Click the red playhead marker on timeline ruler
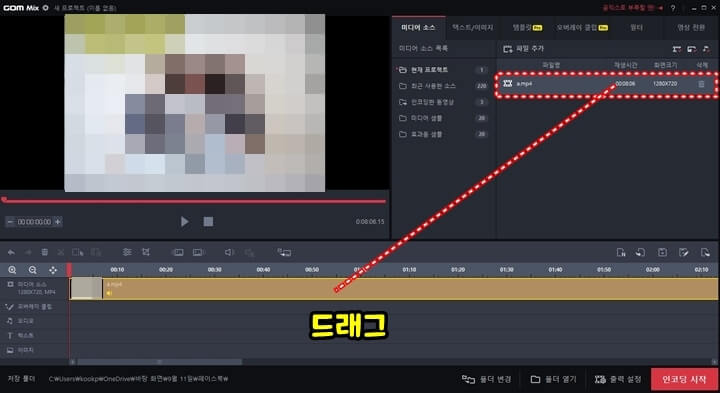This screenshot has height=393, width=720. (69, 270)
